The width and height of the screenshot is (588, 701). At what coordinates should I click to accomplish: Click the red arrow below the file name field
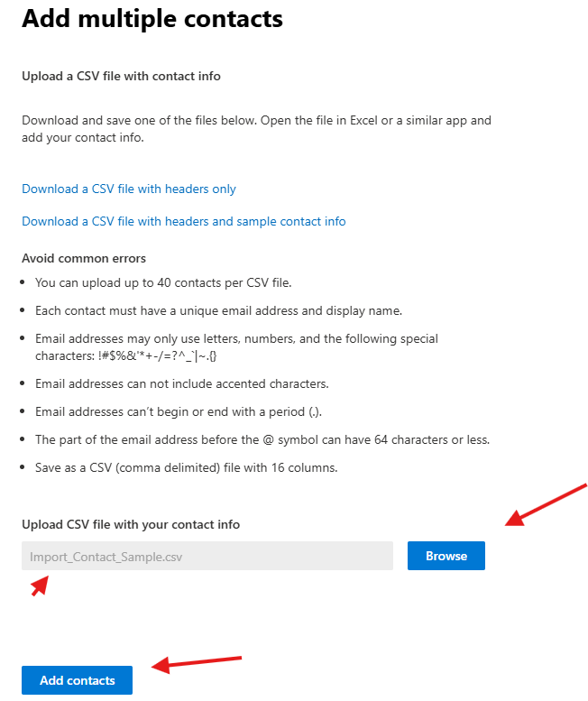pyautogui.click(x=40, y=585)
